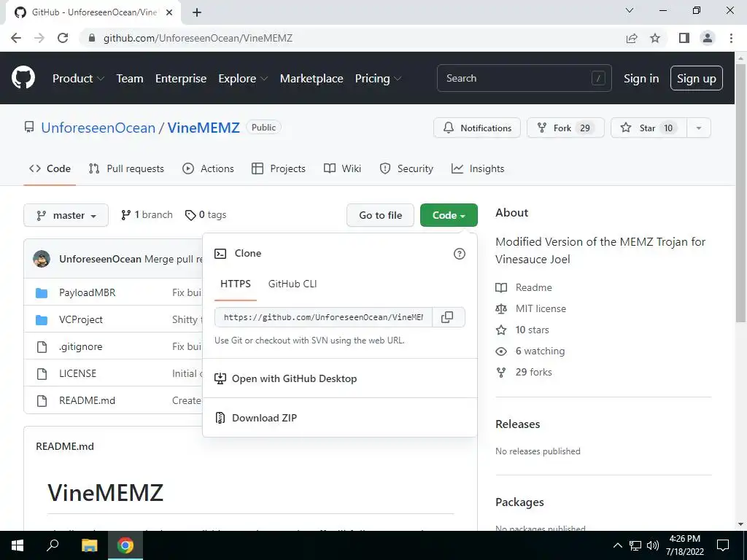Viewport: 747px width, 560px height.
Task: Click the GitHub Octocat logo
Action: coord(23,78)
